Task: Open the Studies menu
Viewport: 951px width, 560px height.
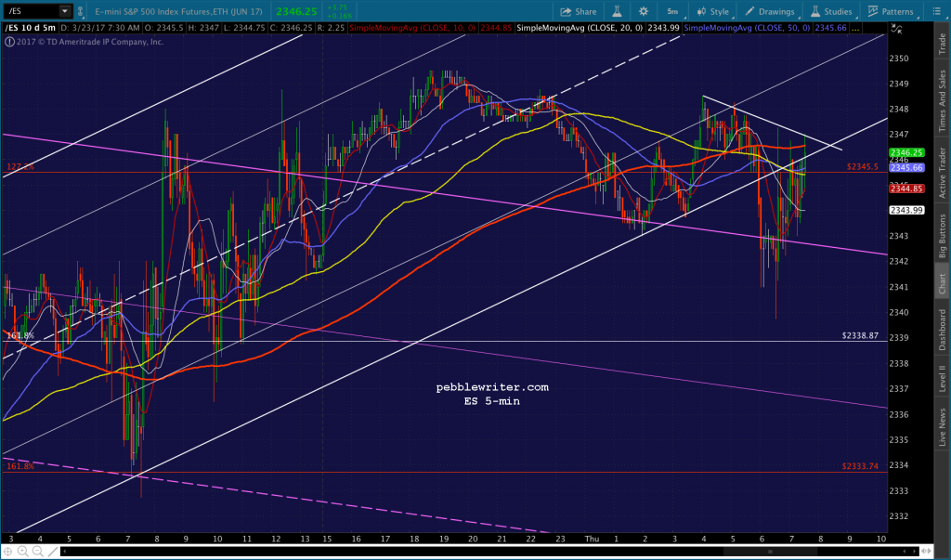Action: point(831,11)
